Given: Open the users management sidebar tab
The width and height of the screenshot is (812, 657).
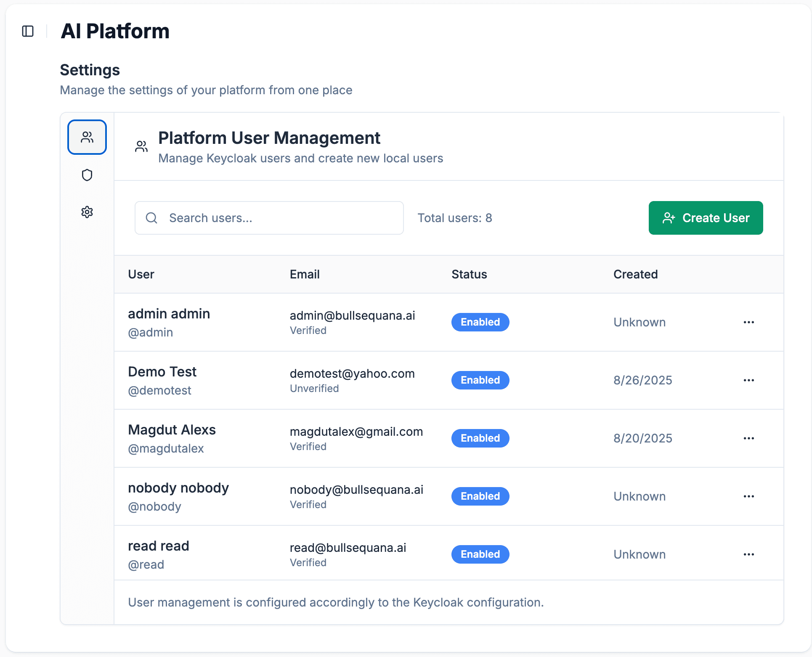Looking at the screenshot, I should pos(87,137).
